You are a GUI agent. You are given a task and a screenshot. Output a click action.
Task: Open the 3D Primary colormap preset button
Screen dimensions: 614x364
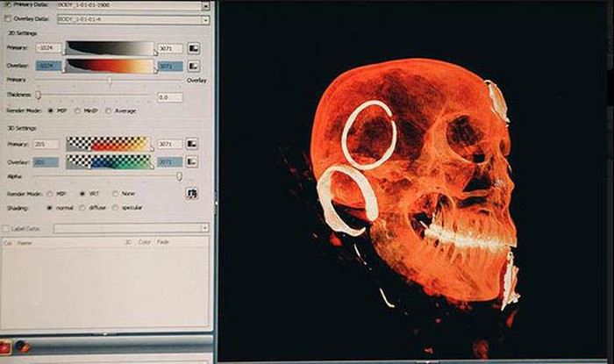pyautogui.click(x=191, y=144)
